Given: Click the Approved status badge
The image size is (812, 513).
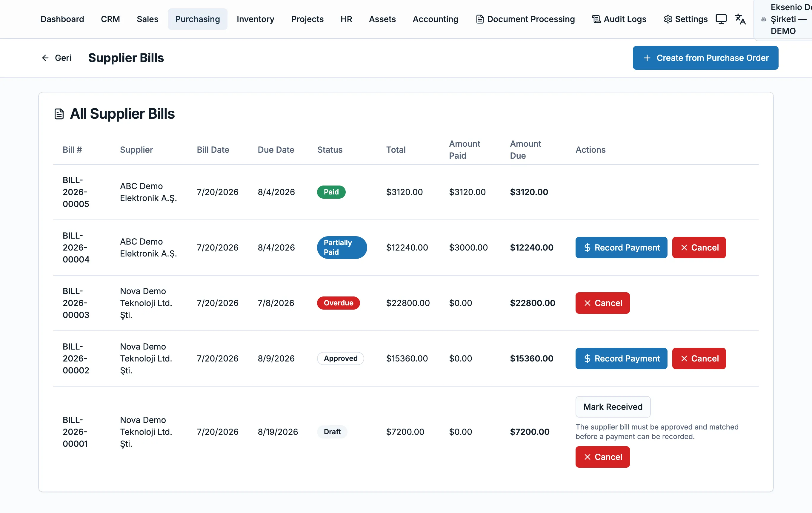Looking at the screenshot, I should (x=340, y=359).
